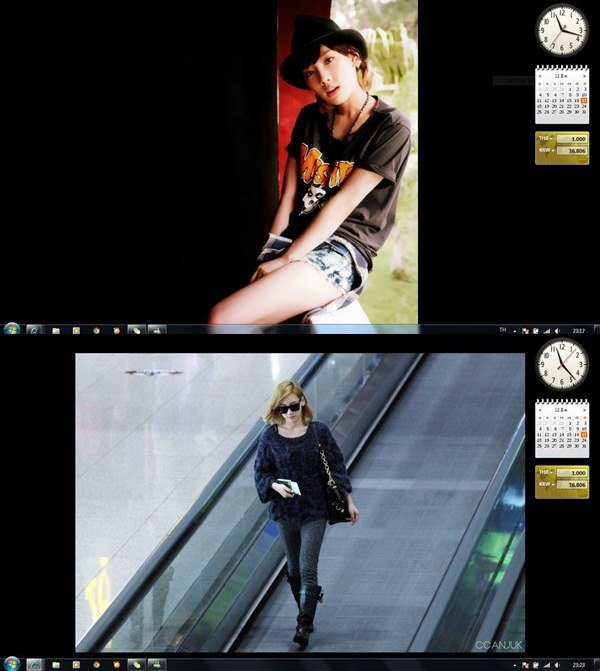
Task: Open KRW currency dropdown on the hat-wallpaper desktop
Action: [547, 150]
